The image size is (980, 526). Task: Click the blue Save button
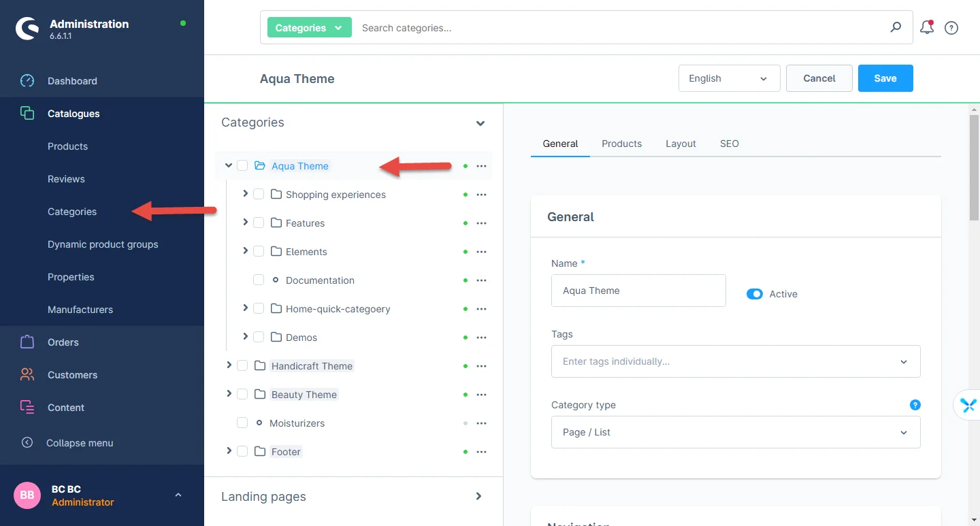click(885, 78)
